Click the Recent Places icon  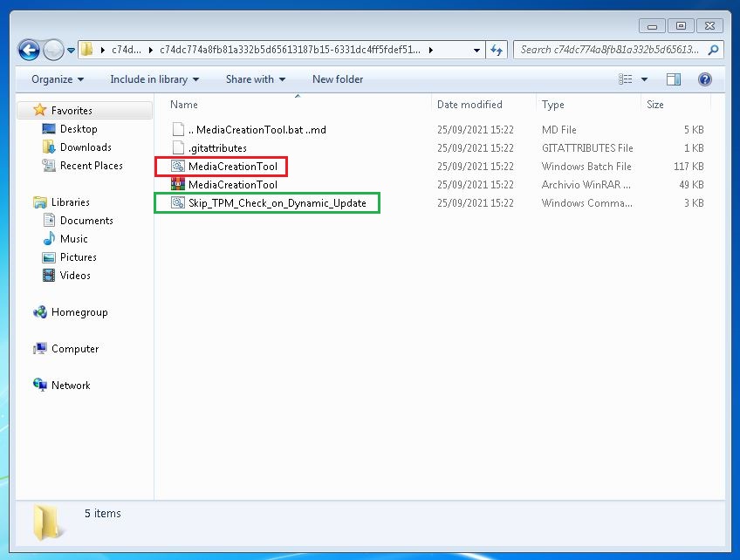[49, 165]
